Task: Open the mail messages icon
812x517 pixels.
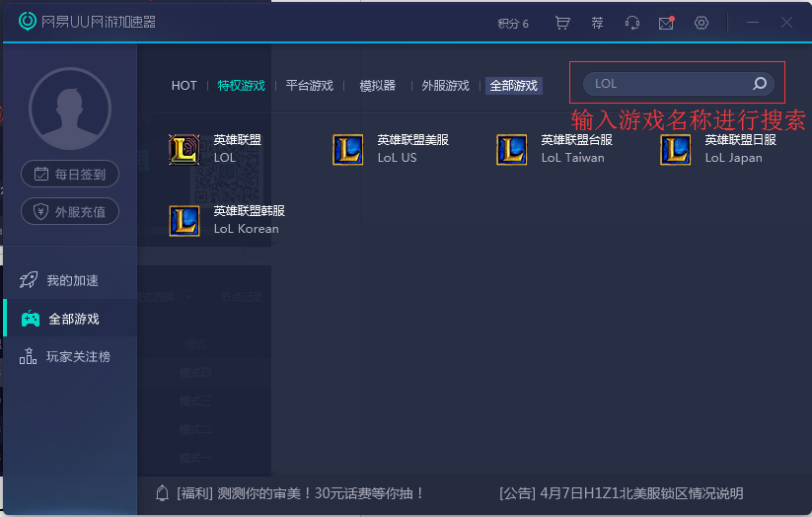Action: [x=667, y=24]
